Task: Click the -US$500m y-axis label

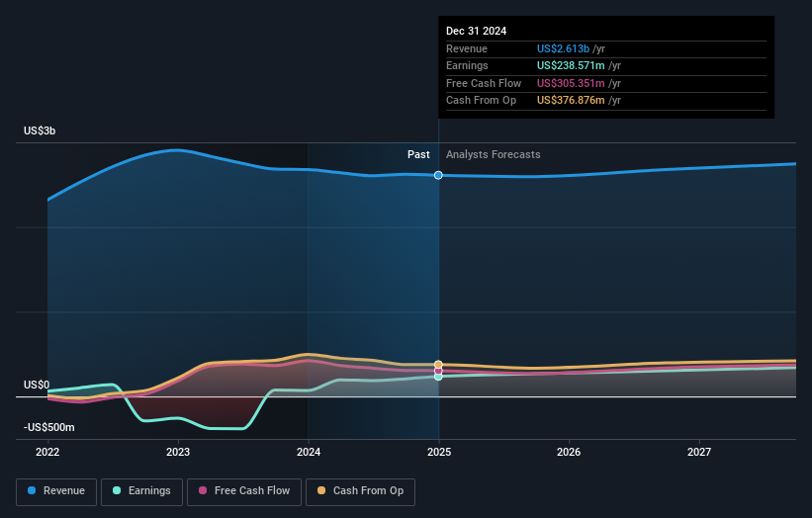Action: [49, 427]
